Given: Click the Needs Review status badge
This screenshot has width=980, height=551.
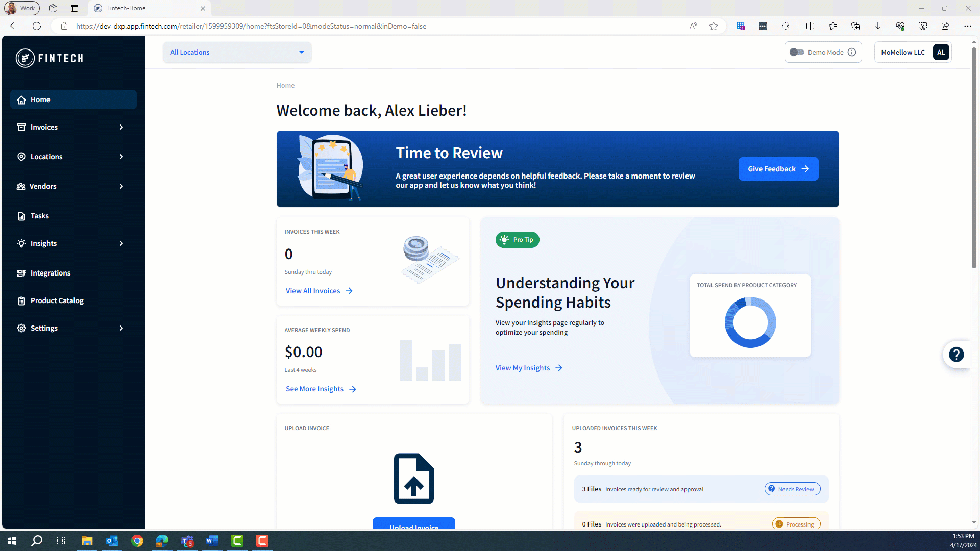Looking at the screenshot, I should point(792,489).
